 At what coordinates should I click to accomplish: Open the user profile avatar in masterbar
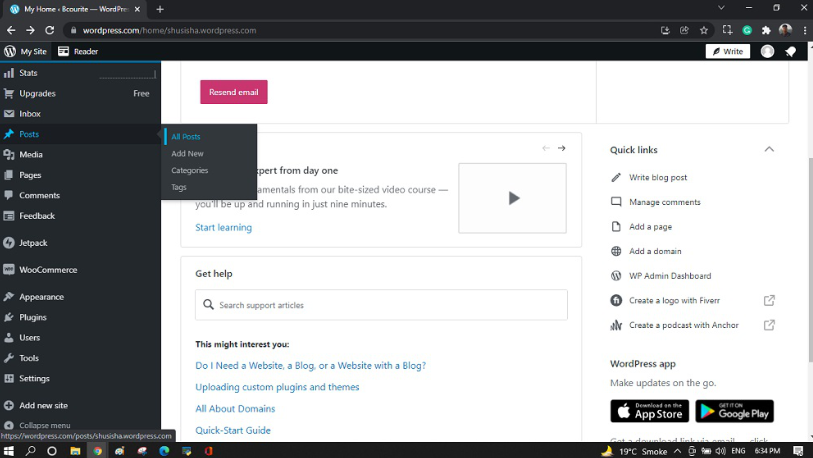[767, 51]
